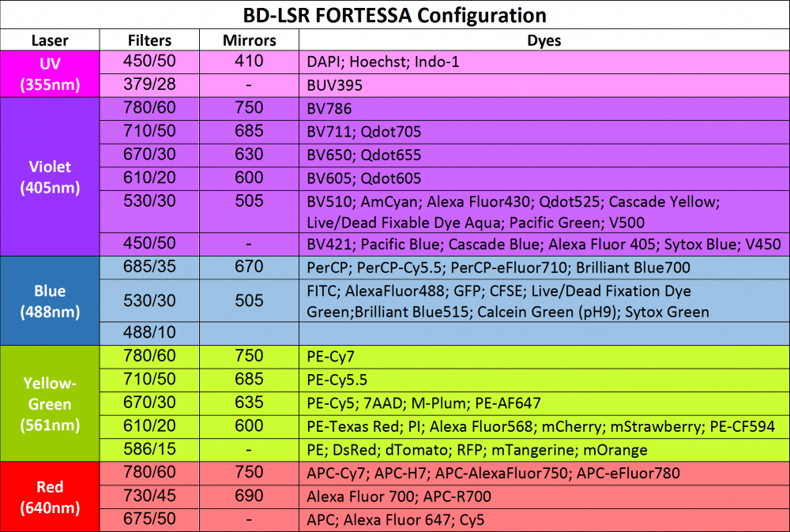Image resolution: width=790 pixels, height=532 pixels.
Task: Select the BUV395 dye cell
Action: point(544,85)
